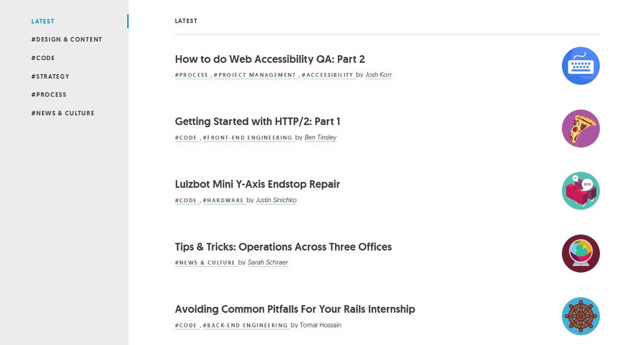View author Josh Korr's profile

pos(378,75)
